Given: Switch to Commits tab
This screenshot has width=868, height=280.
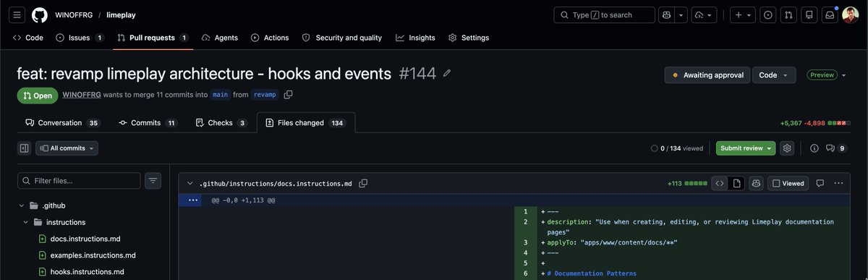Looking at the screenshot, I should click(x=148, y=123).
